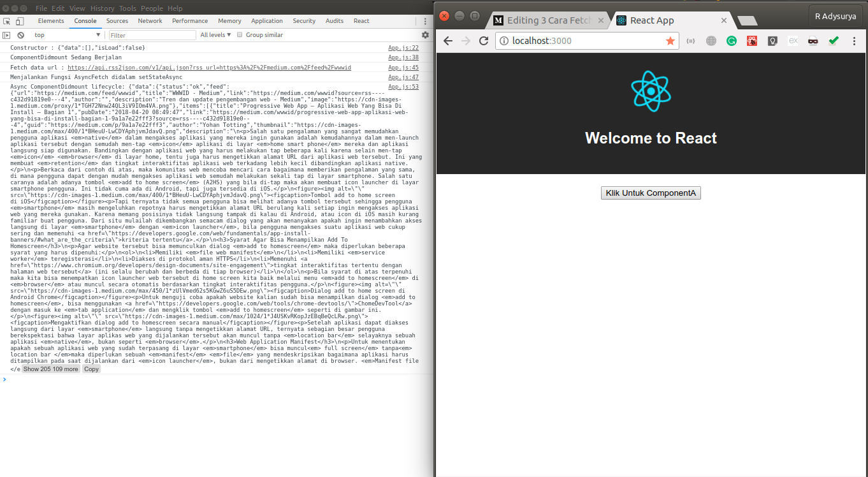Open the Chrome three-dot menu
The width and height of the screenshot is (868, 477).
(x=854, y=40)
